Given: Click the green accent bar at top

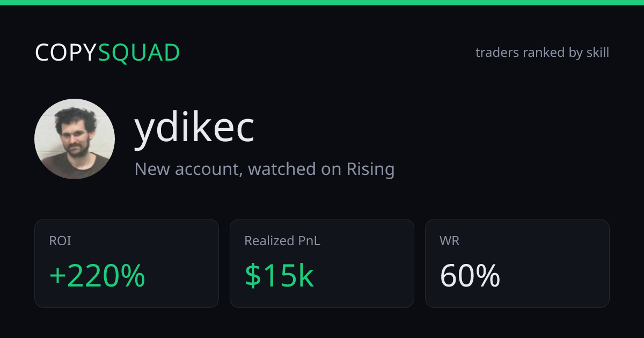Looking at the screenshot, I should click(x=322, y=3).
